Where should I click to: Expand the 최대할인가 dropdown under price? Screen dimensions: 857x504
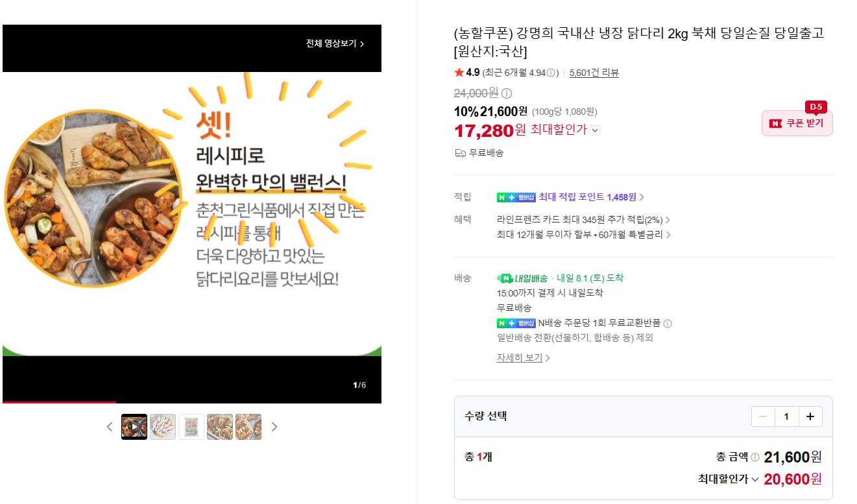pos(596,130)
